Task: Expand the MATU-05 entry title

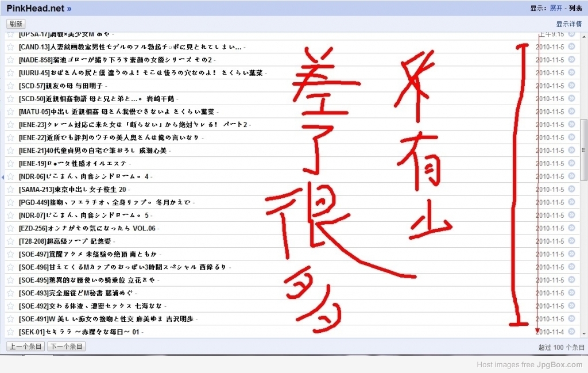Action: click(x=118, y=112)
